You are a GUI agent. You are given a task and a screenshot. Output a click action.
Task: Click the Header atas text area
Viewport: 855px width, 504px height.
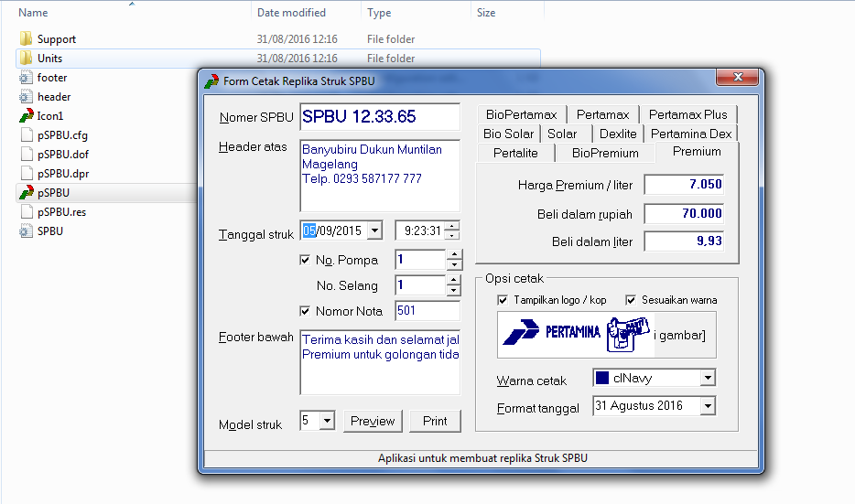click(x=380, y=176)
